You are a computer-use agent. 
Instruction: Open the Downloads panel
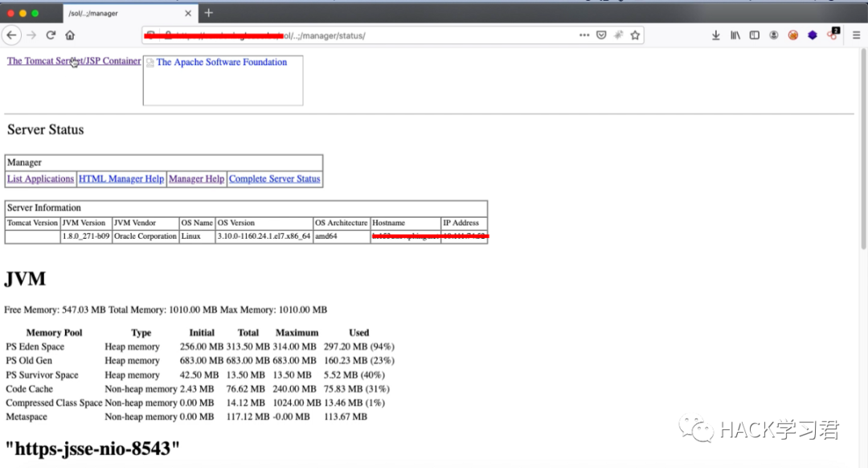(716, 35)
